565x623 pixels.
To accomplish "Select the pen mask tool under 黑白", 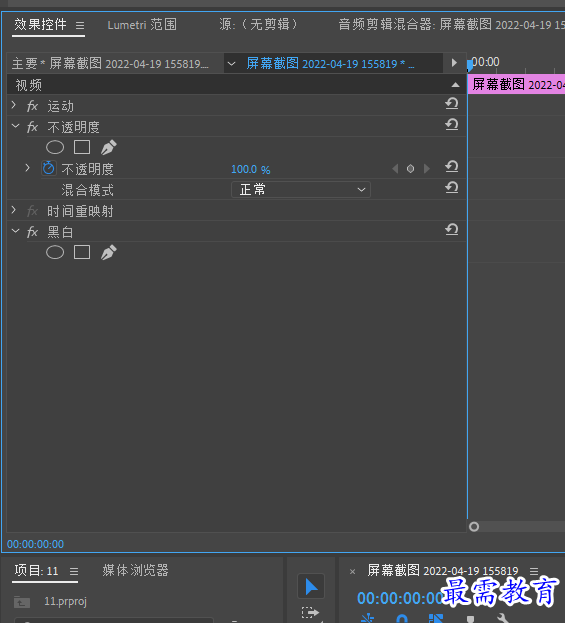I will tap(108, 252).
